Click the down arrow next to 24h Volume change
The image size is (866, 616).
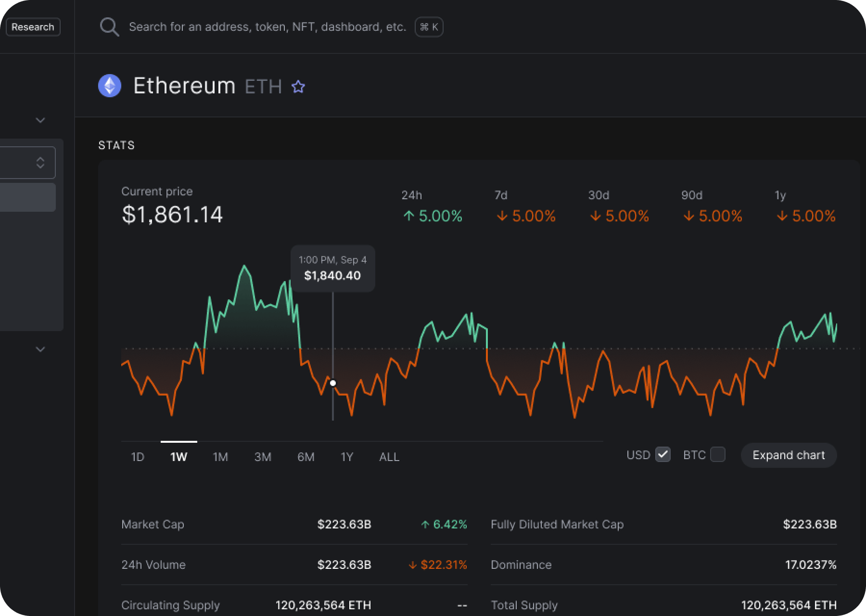pos(412,565)
